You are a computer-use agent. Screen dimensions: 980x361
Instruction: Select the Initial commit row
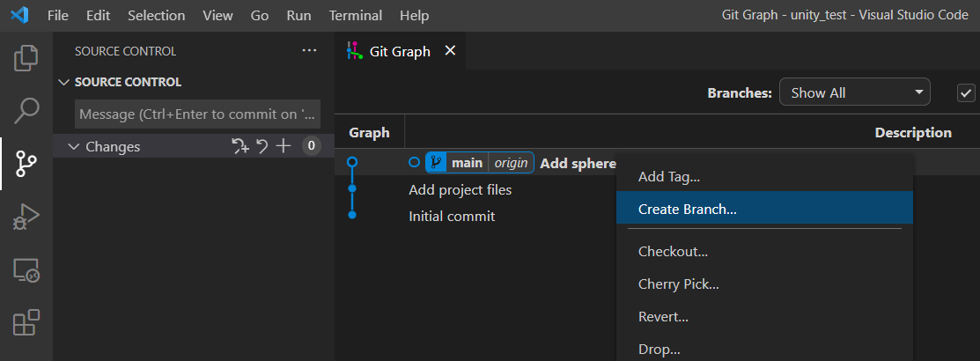(452, 216)
